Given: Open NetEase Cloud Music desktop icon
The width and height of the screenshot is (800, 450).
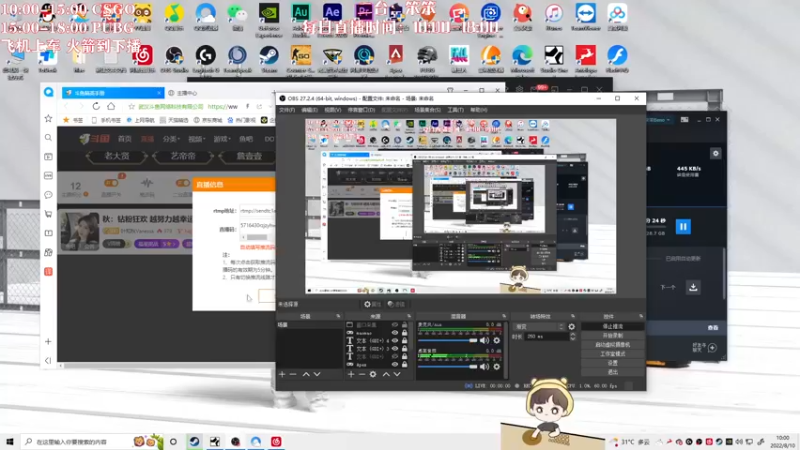Looking at the screenshot, I should pyautogui.click(x=142, y=56).
